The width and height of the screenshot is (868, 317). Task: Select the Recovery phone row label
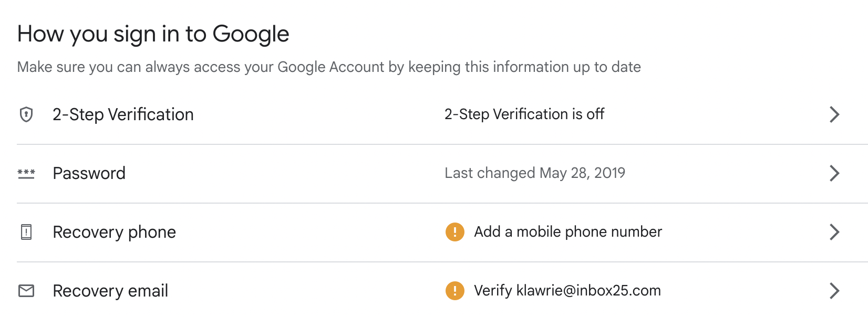click(x=115, y=232)
